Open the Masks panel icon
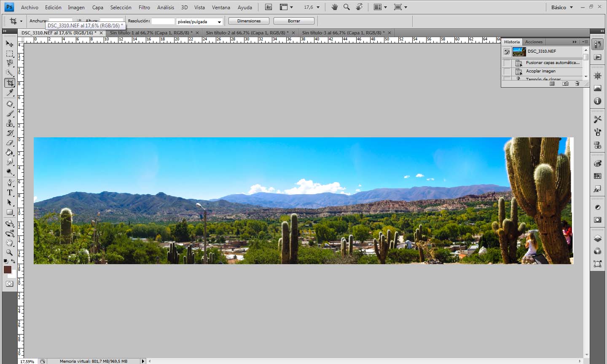 click(x=597, y=220)
